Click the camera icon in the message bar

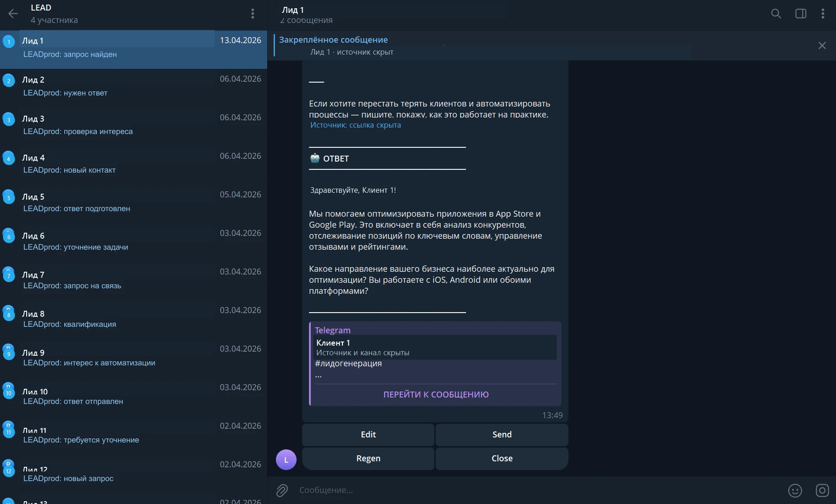(822, 491)
